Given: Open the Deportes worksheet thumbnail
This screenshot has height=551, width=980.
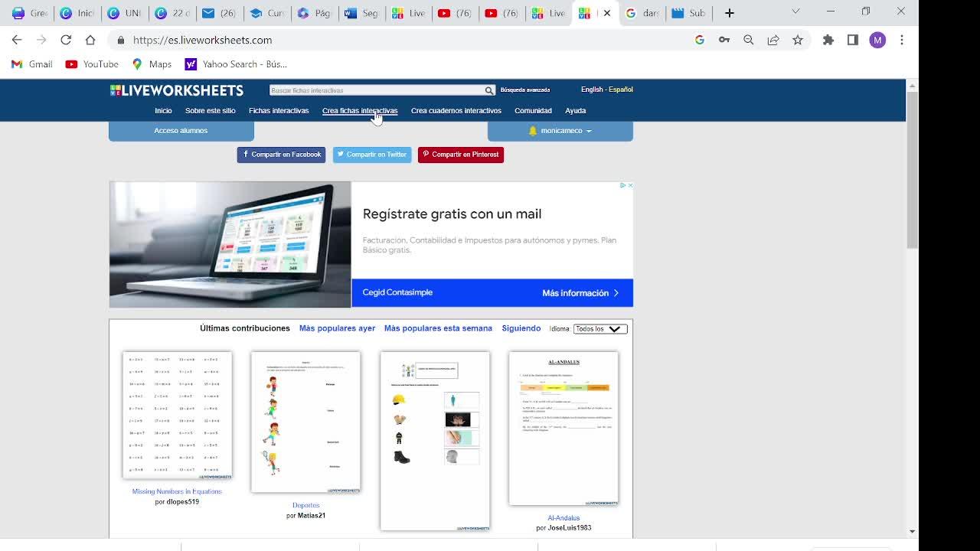Looking at the screenshot, I should pos(305,422).
